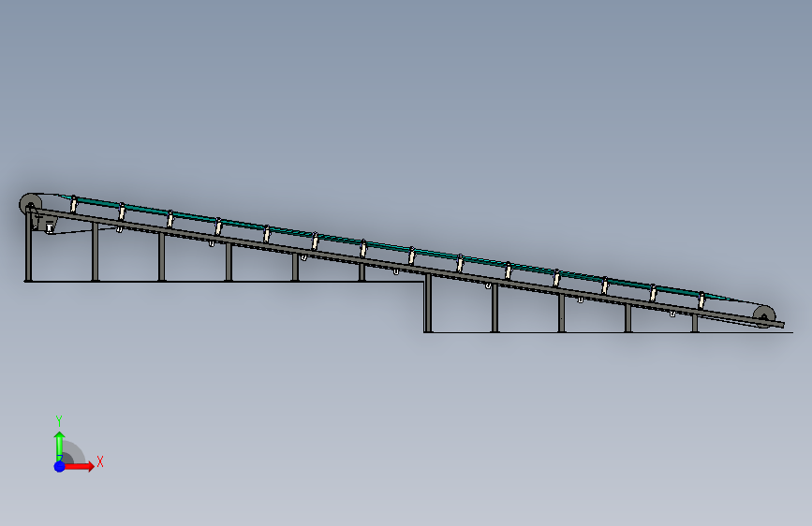This screenshot has width=812, height=526.
Task: Select the small tail pulley at conveyor bottom
Action: click(x=764, y=315)
